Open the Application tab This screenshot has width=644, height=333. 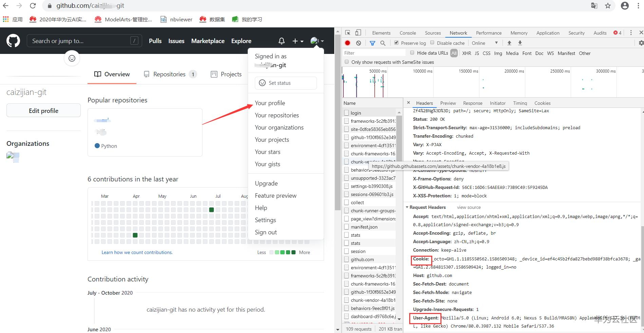click(548, 33)
